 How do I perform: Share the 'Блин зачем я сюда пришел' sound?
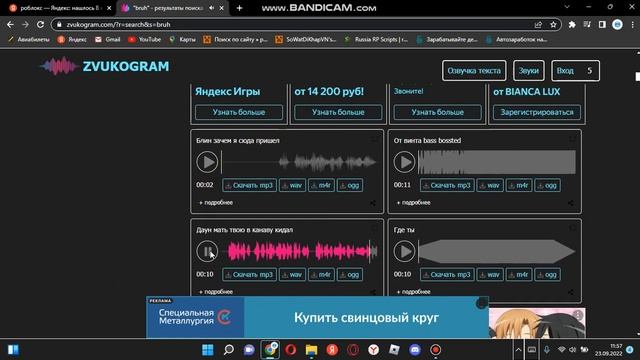coord(373,203)
